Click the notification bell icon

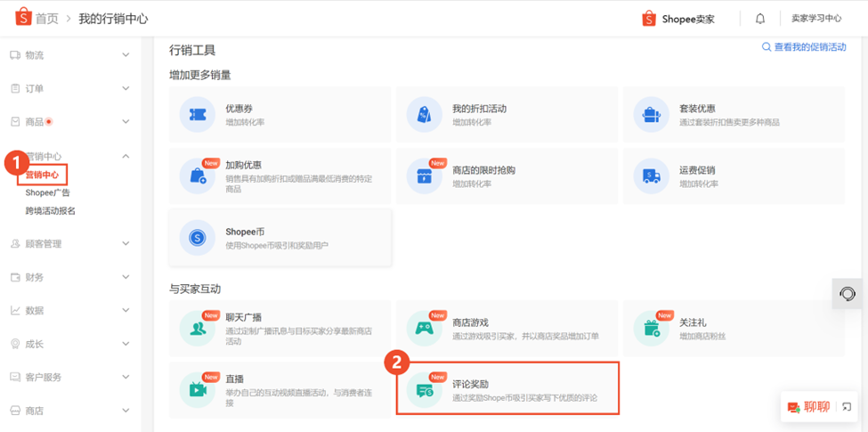click(759, 19)
